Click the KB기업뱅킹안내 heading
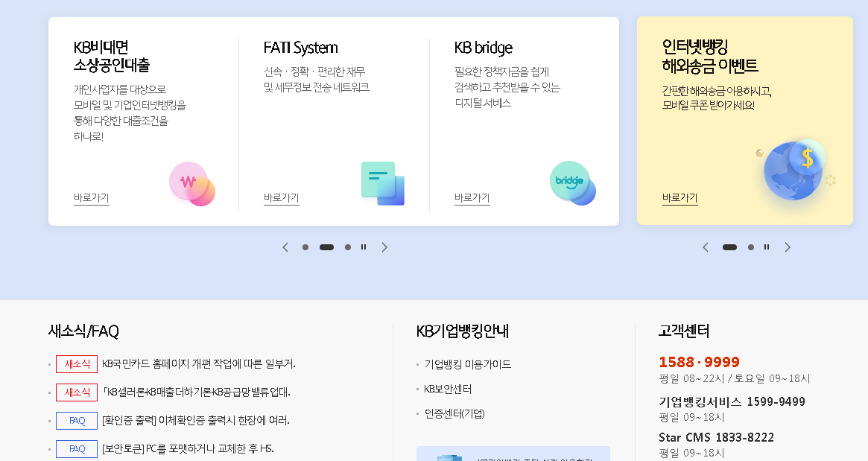 pos(463,331)
